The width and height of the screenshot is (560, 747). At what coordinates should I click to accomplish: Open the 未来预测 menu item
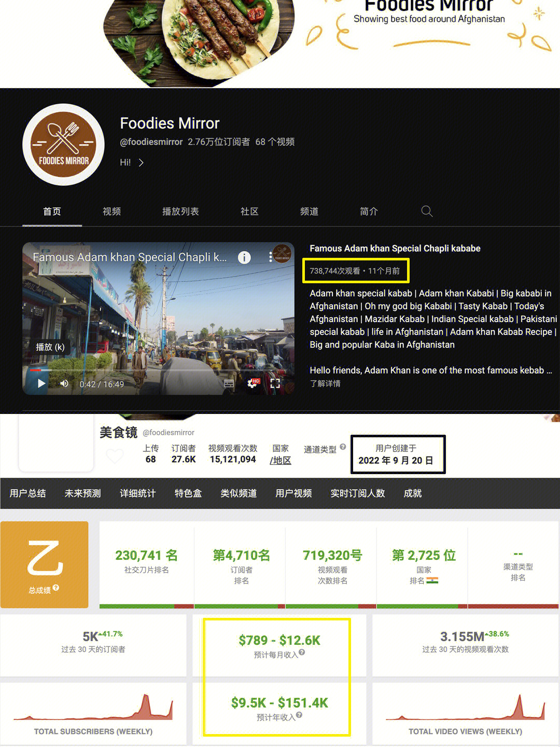82,493
